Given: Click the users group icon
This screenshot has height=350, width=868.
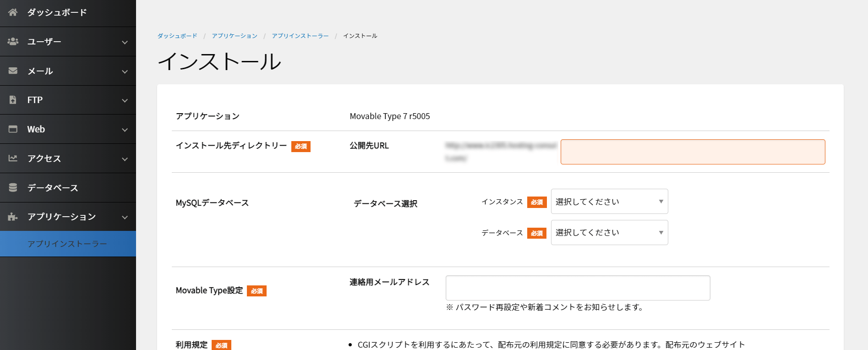Looking at the screenshot, I should 13,42.
